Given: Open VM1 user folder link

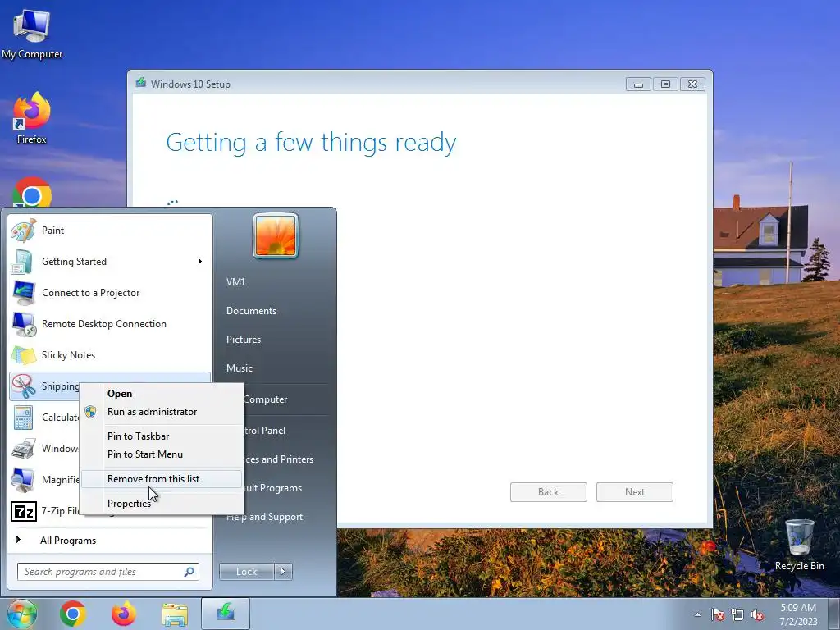Looking at the screenshot, I should coord(235,282).
